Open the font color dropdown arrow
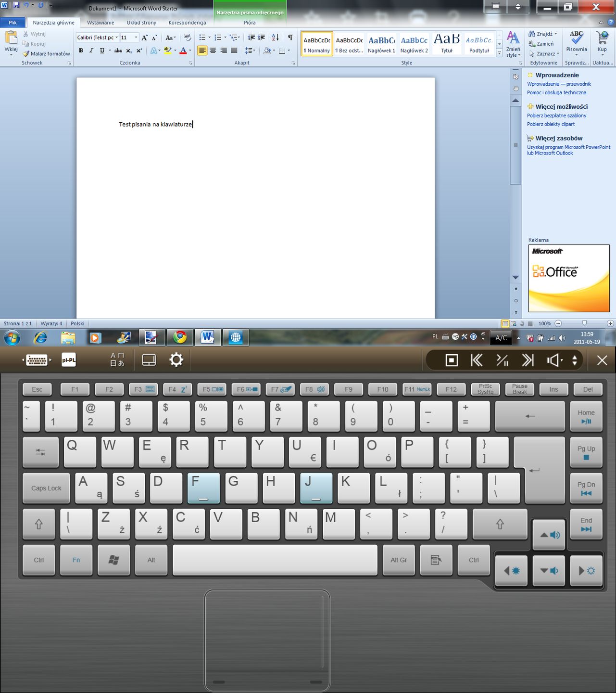 pyautogui.click(x=190, y=51)
